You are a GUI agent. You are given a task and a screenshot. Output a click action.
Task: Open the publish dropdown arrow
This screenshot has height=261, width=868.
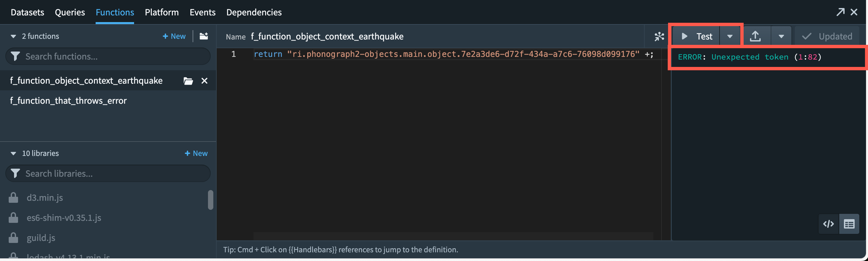(x=781, y=36)
